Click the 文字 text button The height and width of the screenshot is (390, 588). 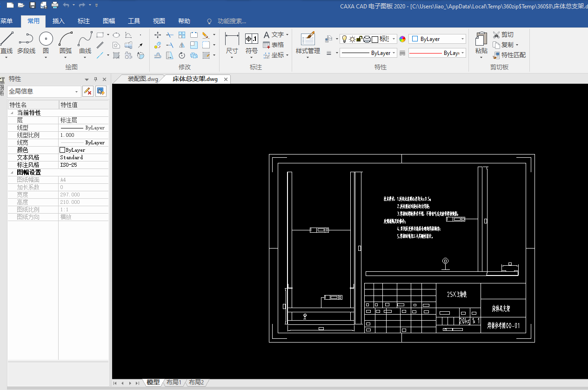click(276, 34)
